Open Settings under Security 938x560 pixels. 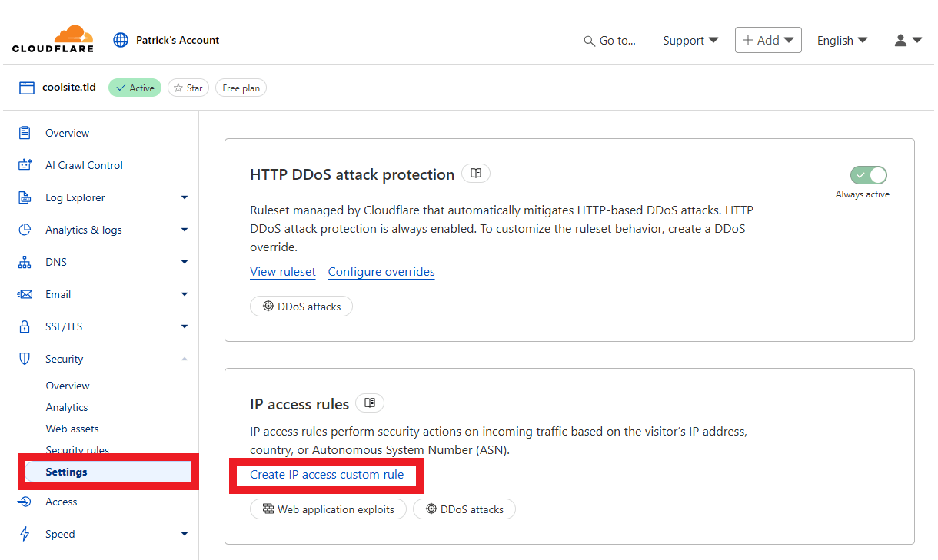click(x=67, y=472)
